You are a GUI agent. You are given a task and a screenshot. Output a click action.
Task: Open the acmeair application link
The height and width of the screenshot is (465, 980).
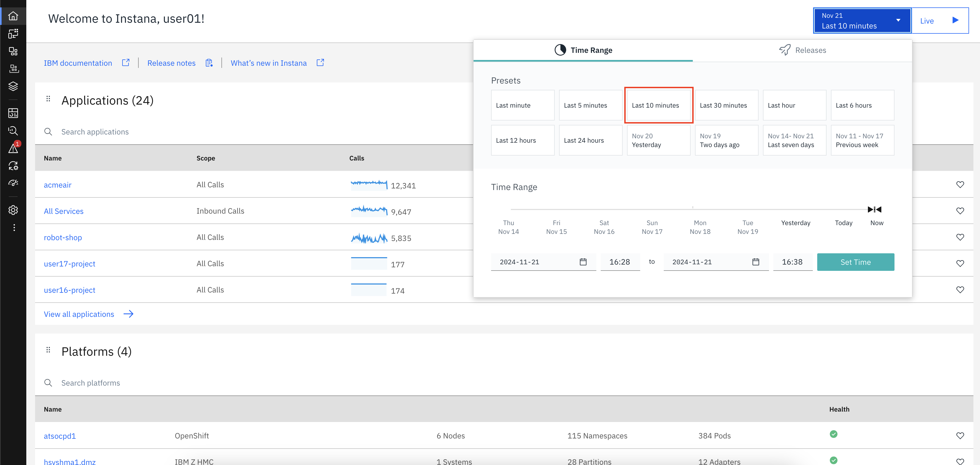click(x=58, y=185)
